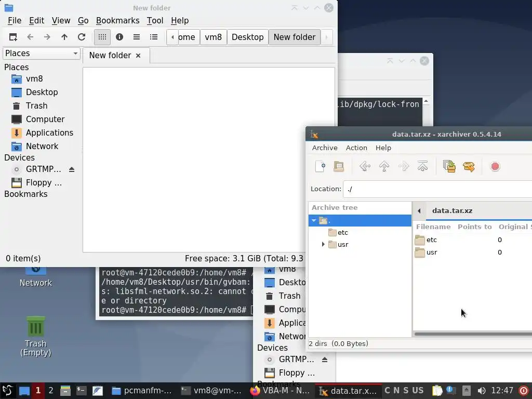532x399 pixels.
Task: Open xarchiver Archive menu
Action: click(325, 148)
